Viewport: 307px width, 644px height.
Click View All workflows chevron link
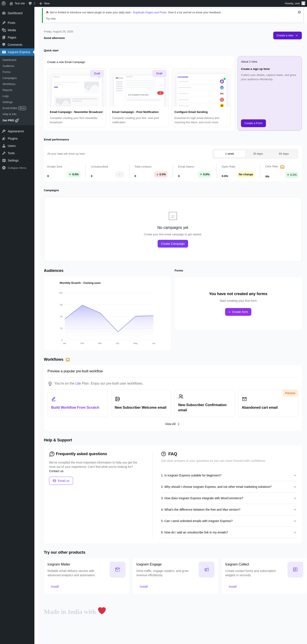(172, 424)
